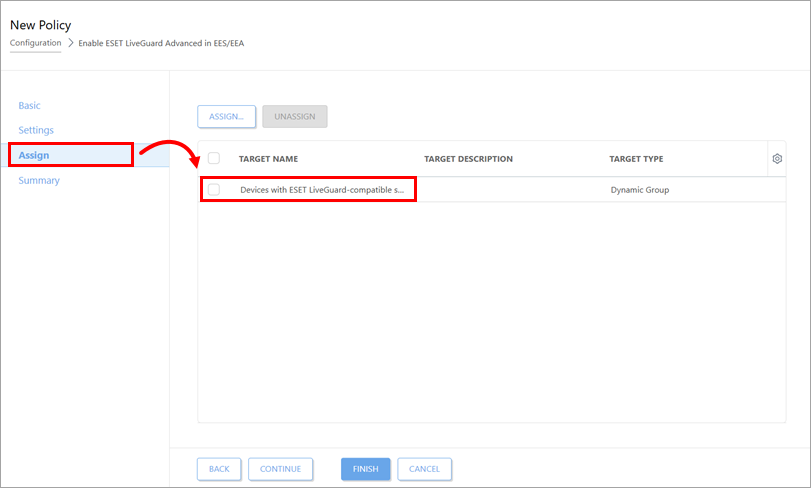The height and width of the screenshot is (488, 811).
Task: Sort by the TARGET DESCRIPTION column header
Action: coord(469,159)
